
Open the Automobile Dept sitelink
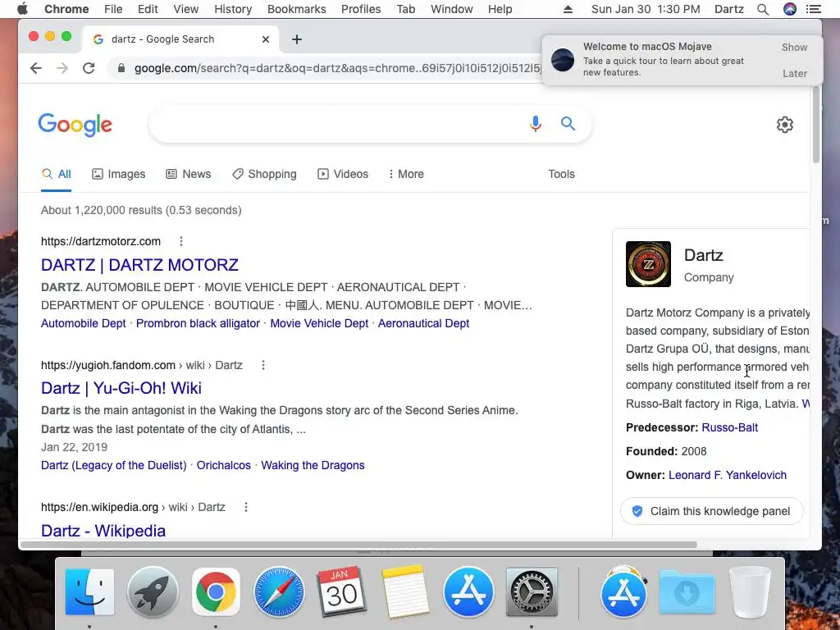84,323
